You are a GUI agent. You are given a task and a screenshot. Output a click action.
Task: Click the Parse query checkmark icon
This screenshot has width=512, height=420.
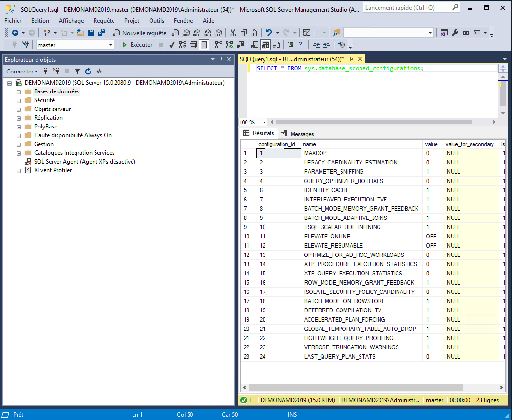coord(171,45)
